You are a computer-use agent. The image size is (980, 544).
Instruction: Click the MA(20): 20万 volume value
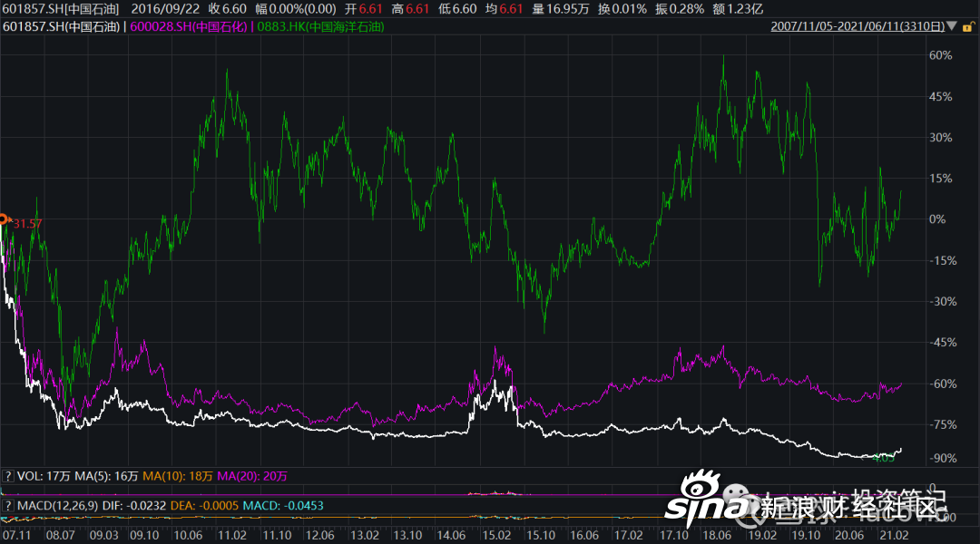click(252, 476)
